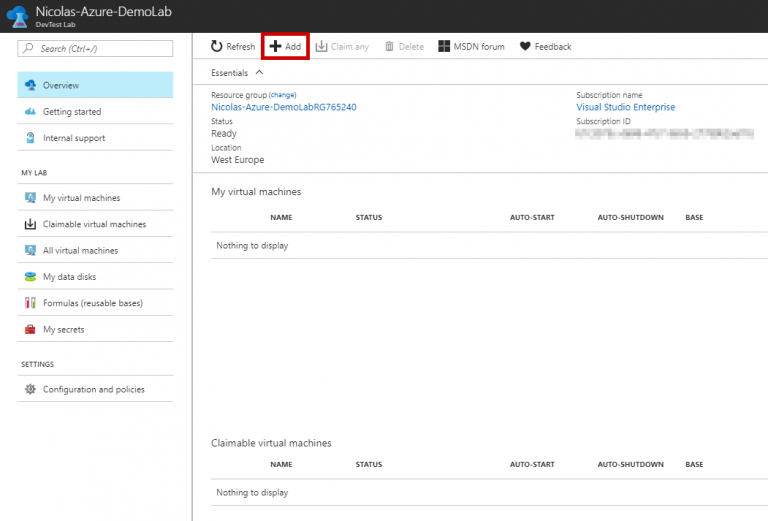
Task: Click the All virtual machines icon
Action: [x=30, y=250]
